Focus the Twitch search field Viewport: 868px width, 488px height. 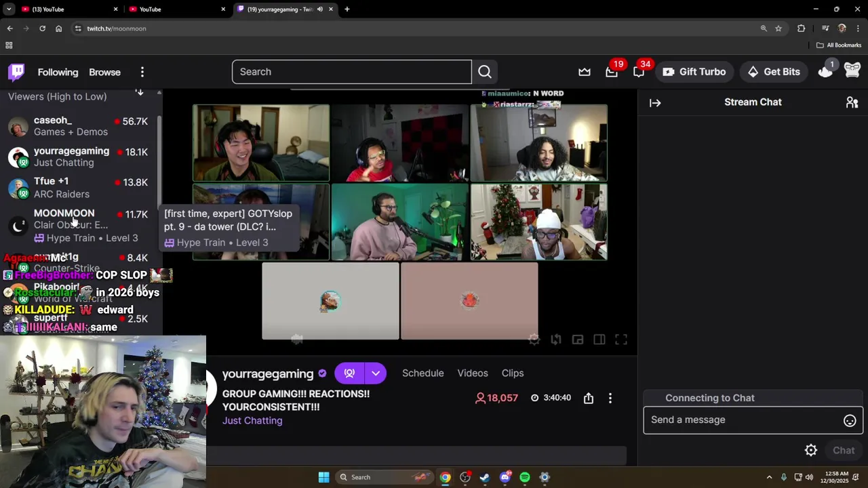(351, 72)
